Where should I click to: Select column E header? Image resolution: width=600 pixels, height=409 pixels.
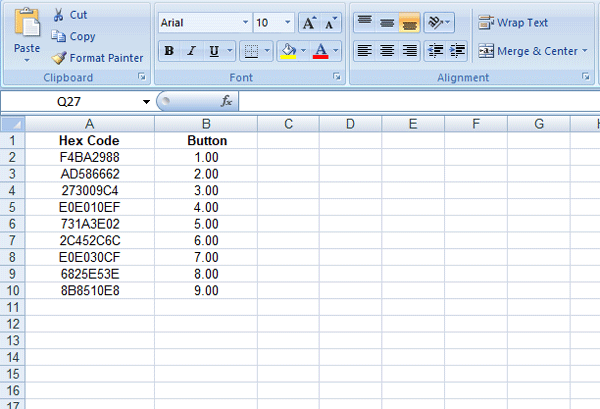413,124
